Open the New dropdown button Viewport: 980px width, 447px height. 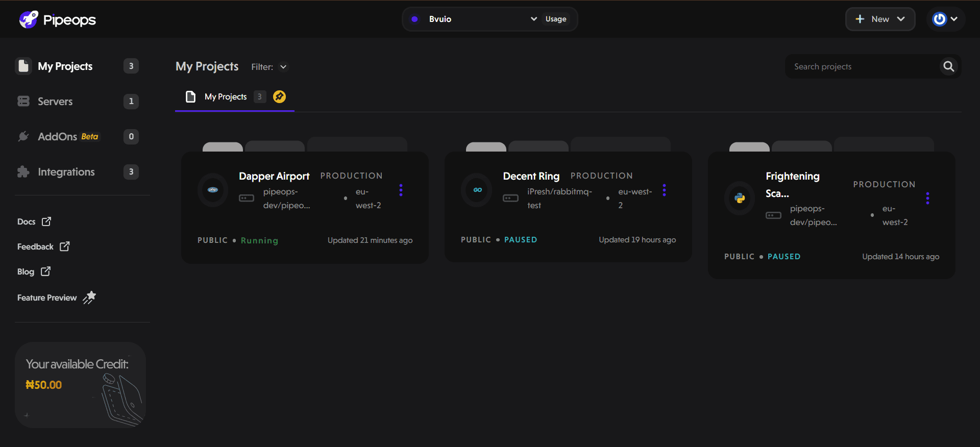click(x=880, y=19)
